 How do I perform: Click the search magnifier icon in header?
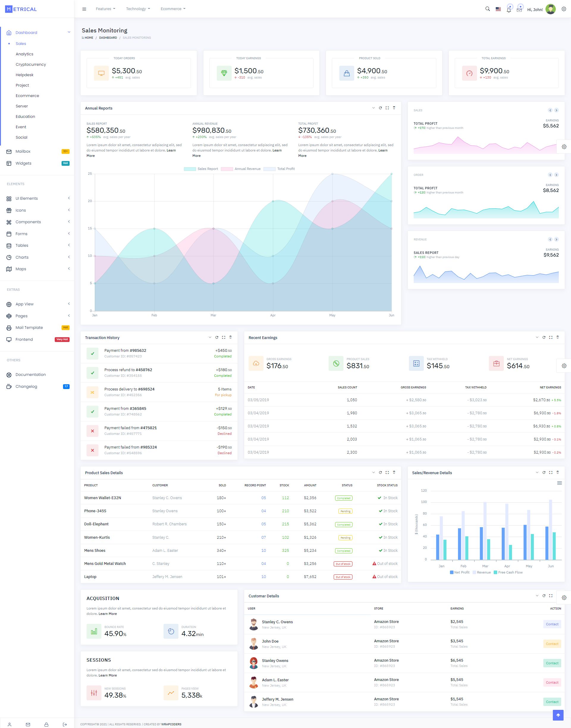[487, 9]
